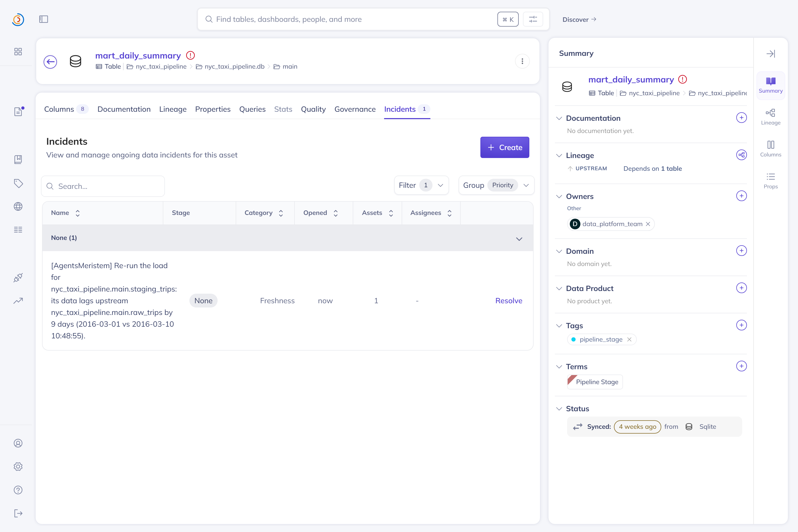
Task: Collapse the Terms section
Action: tap(559, 367)
